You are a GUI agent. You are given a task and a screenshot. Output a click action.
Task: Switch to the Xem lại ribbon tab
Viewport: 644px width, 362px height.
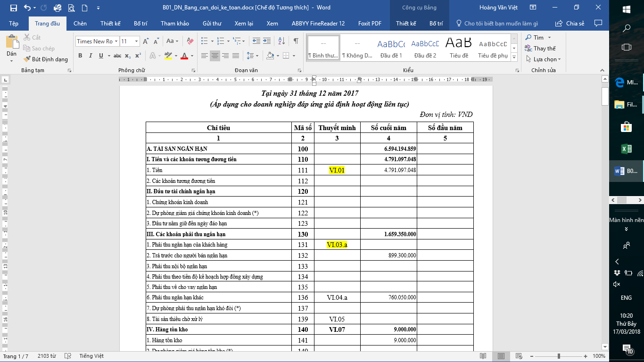tap(244, 24)
